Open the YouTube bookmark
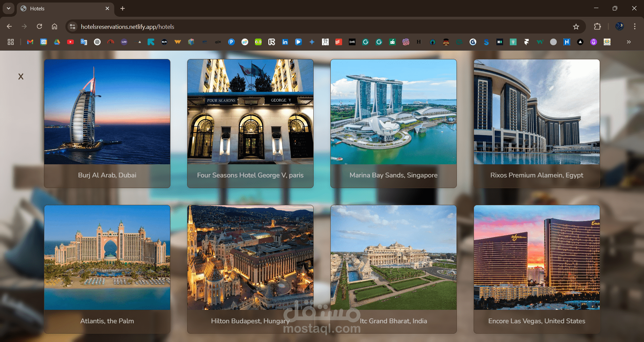This screenshot has width=644, height=342. [x=70, y=42]
